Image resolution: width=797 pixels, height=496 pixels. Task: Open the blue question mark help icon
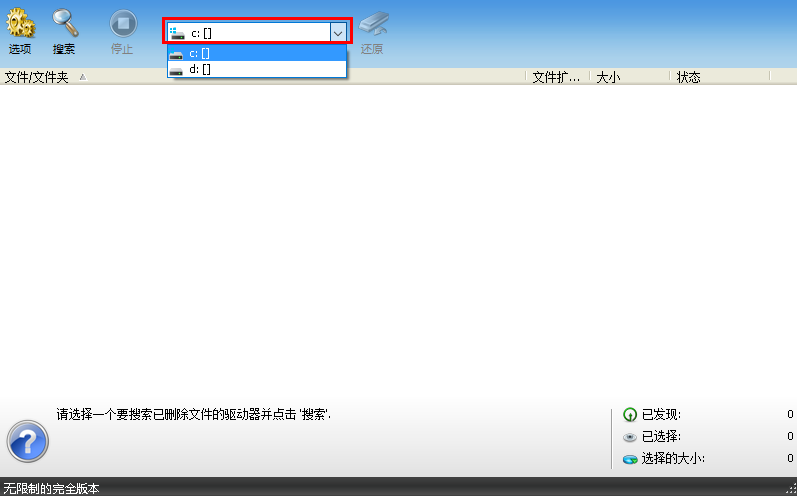27,441
